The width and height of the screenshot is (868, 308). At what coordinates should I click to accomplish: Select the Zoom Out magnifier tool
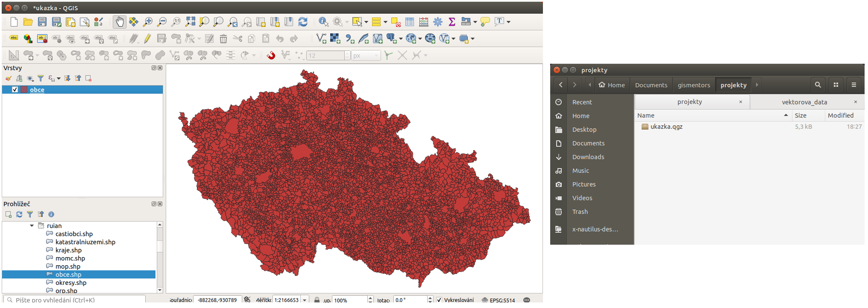coord(162,22)
